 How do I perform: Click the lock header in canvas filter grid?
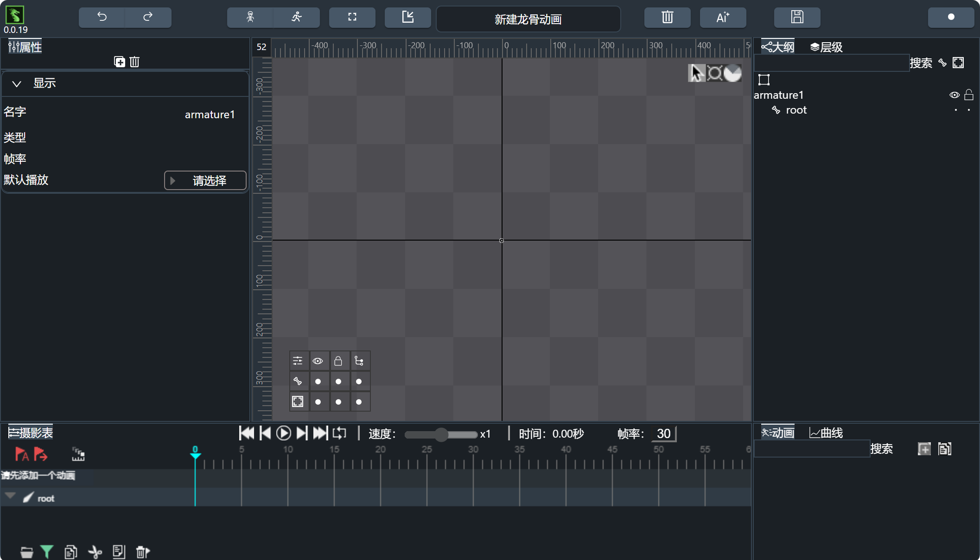[338, 361]
